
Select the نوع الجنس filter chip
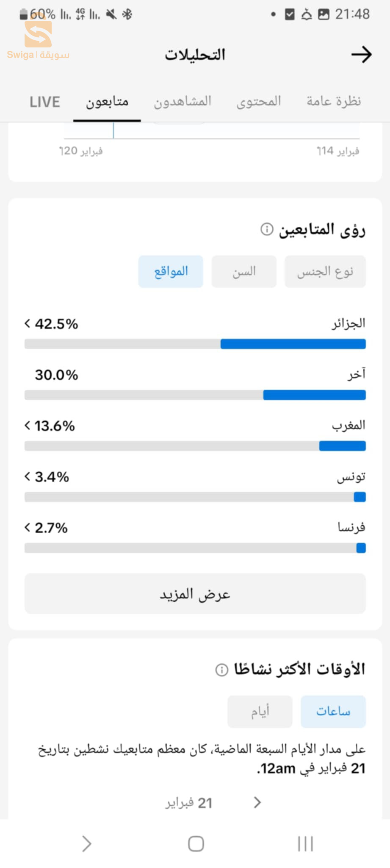pos(325,272)
